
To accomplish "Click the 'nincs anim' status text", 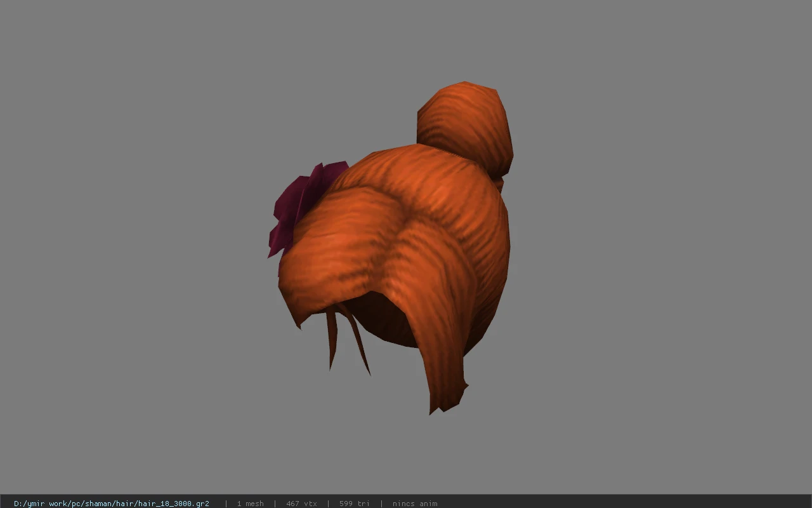I will (415, 504).
